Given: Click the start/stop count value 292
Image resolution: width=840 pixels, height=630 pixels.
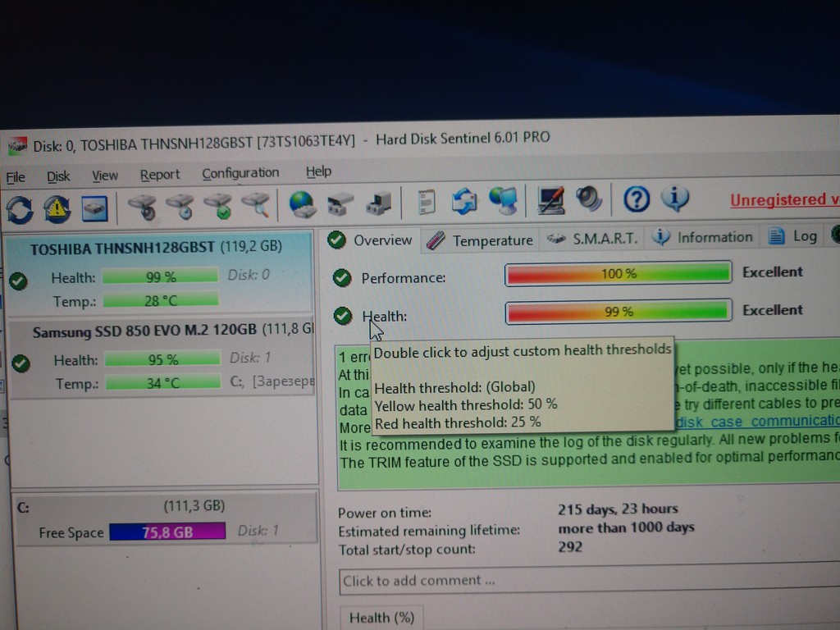Looking at the screenshot, I should (570, 547).
